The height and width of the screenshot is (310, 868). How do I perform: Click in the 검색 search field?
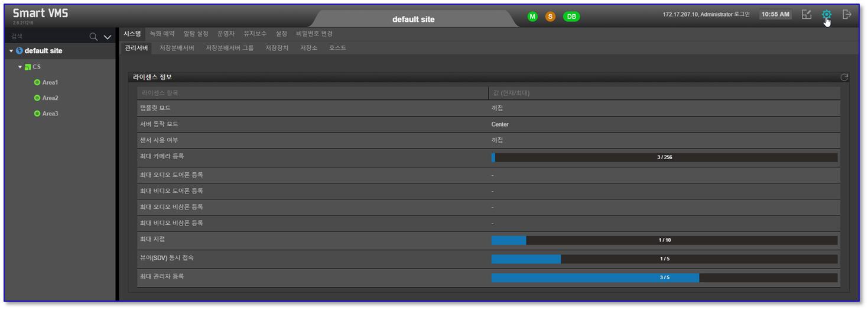pos(47,37)
